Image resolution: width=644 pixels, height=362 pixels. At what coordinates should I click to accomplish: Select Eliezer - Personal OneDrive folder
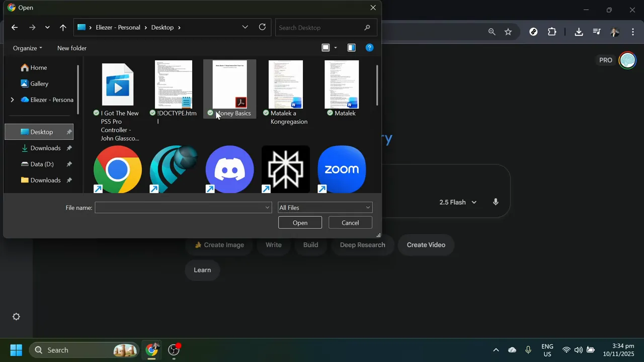pyautogui.click(x=47, y=100)
